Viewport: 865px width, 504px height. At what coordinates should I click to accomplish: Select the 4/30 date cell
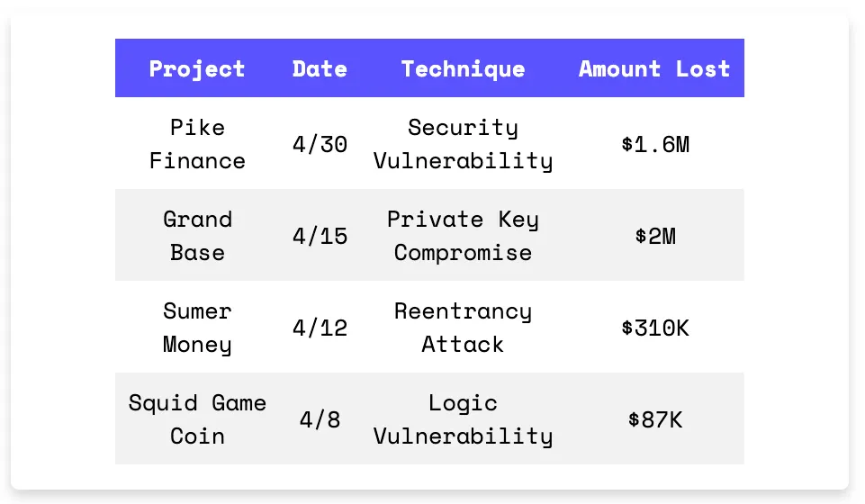(x=320, y=145)
